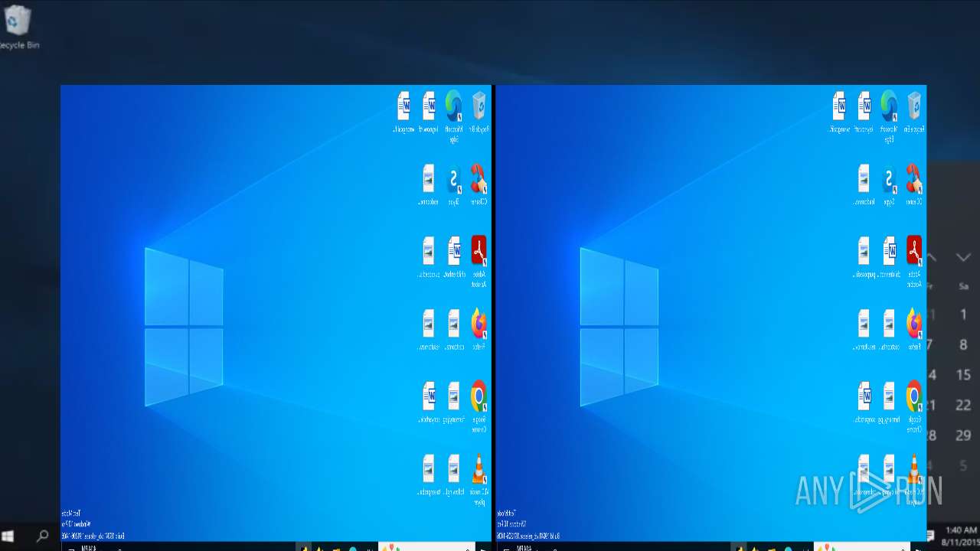The height and width of the screenshot is (551, 980).
Task: Select the real desktop Recycle Bin icon
Action: point(17,27)
